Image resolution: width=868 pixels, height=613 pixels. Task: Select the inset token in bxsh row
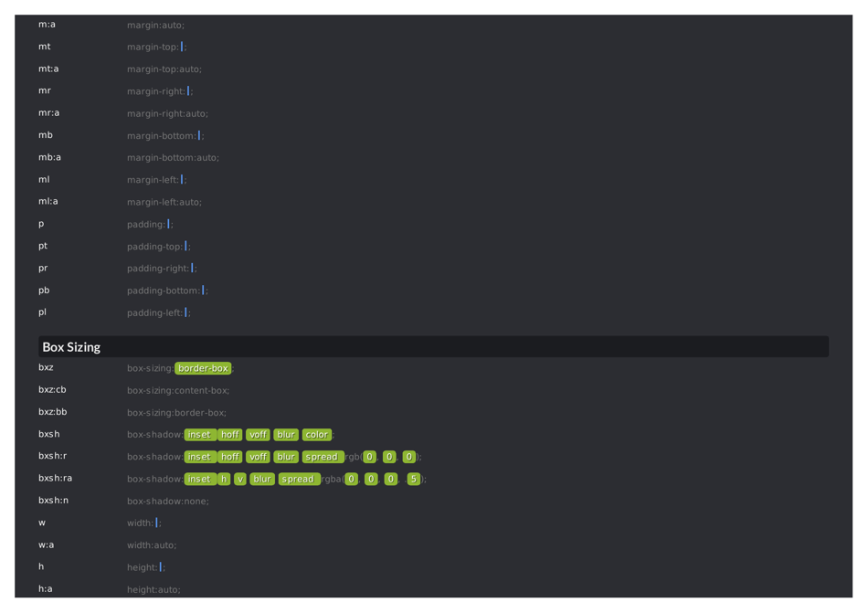(200, 435)
